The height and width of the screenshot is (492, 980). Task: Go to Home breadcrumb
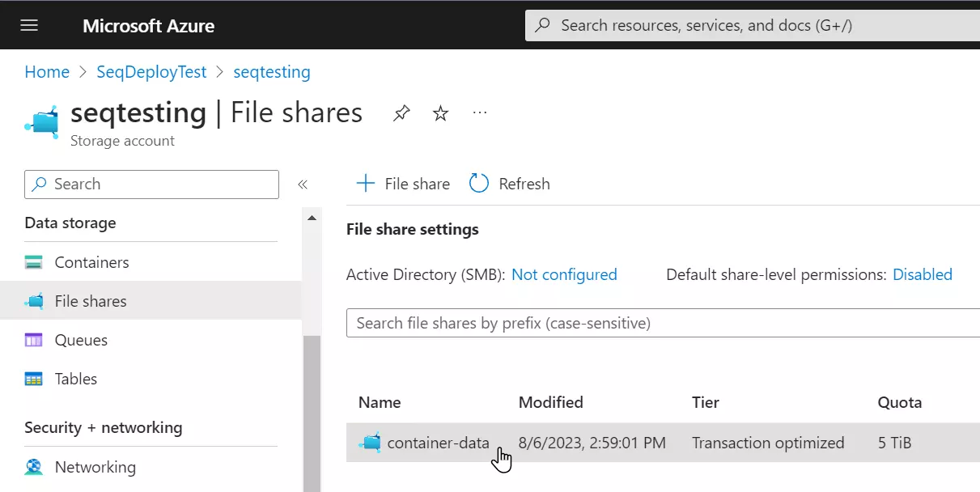click(x=47, y=72)
